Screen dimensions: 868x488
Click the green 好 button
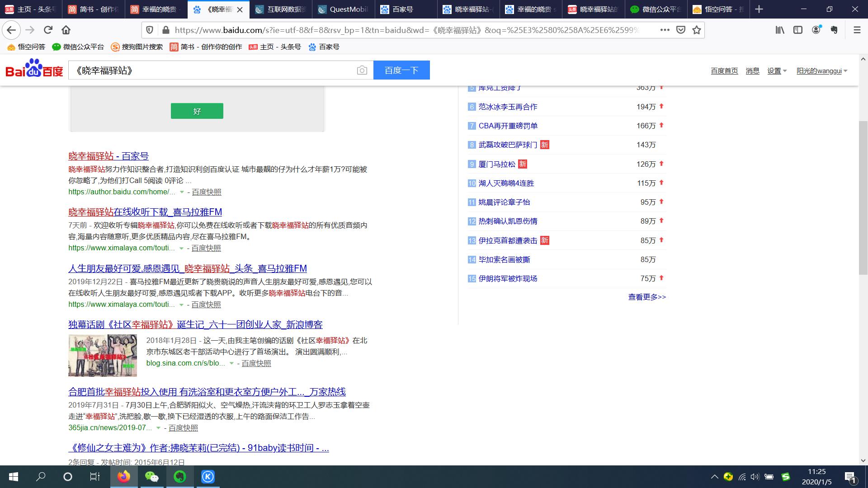click(197, 111)
